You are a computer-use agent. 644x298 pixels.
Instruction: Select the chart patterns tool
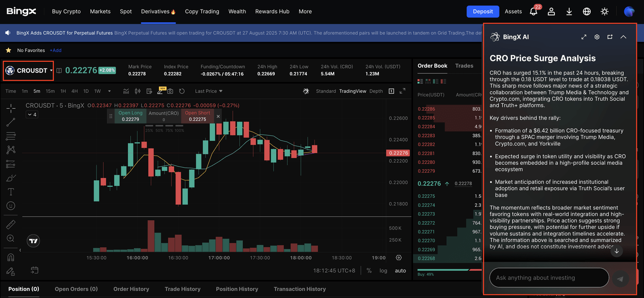tap(11, 150)
